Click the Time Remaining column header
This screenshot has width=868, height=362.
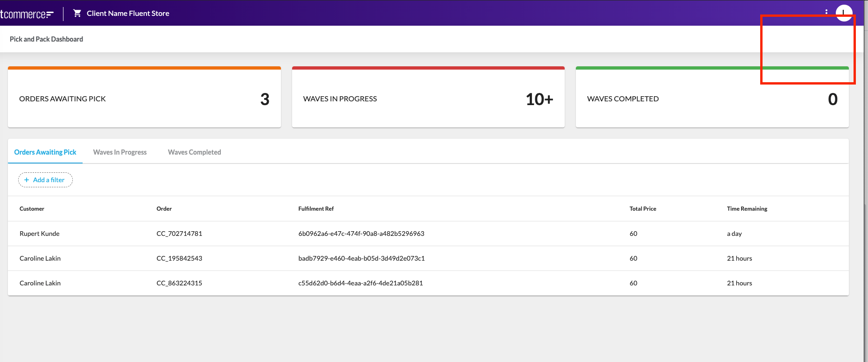pos(747,209)
